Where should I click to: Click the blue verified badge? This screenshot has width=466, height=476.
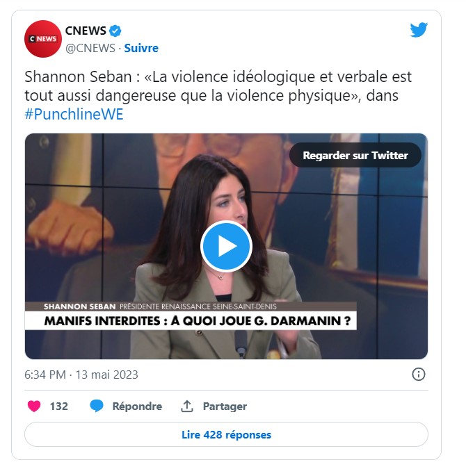[115, 31]
